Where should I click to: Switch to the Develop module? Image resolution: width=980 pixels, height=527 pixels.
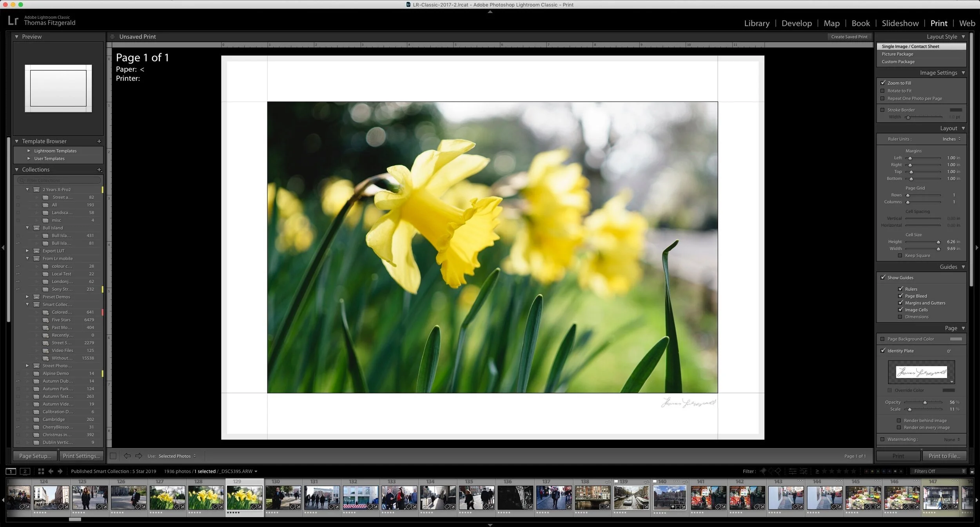(797, 23)
